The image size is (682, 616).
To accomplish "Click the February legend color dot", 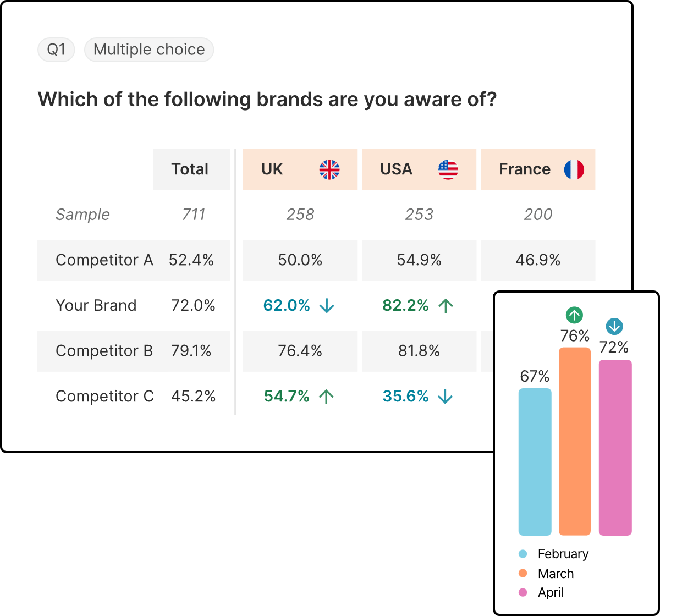I will tap(523, 554).
